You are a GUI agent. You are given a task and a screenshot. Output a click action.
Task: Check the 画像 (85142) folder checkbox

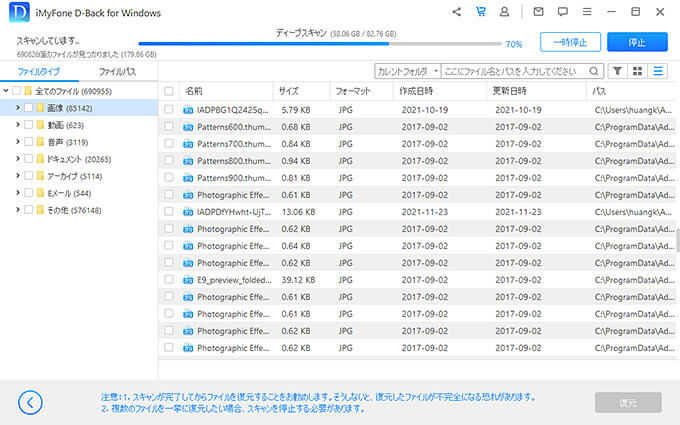pyautogui.click(x=28, y=108)
